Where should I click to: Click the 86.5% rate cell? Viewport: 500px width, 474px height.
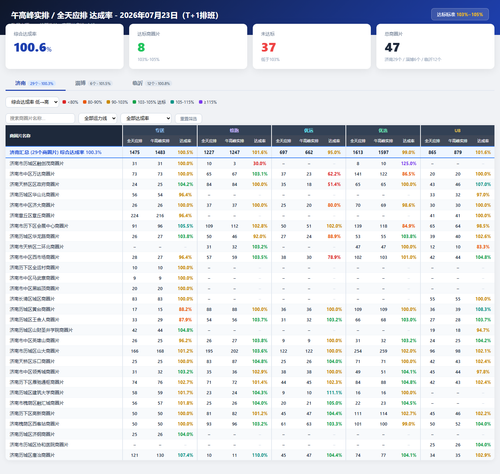409,174
